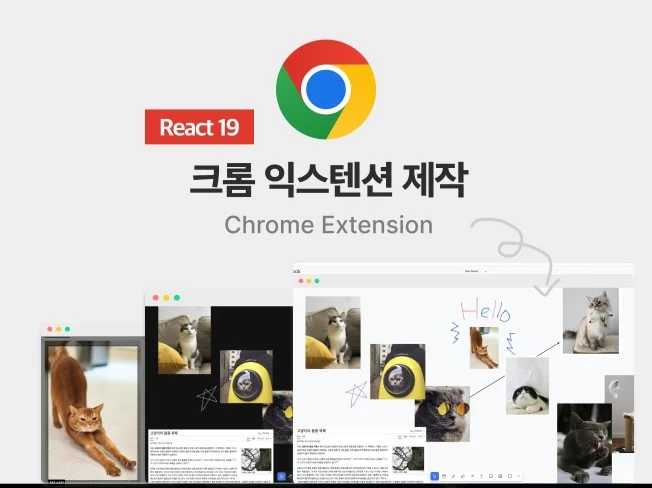The image size is (652, 488).
Task: Select the sticky note tool in whiteboard toolbar
Action: (x=491, y=476)
